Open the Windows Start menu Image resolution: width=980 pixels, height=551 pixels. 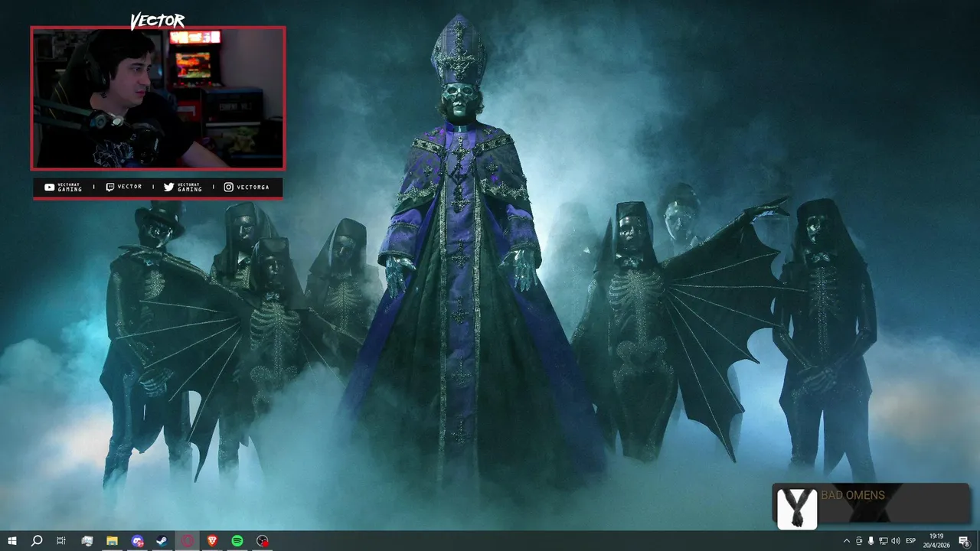[12, 541]
